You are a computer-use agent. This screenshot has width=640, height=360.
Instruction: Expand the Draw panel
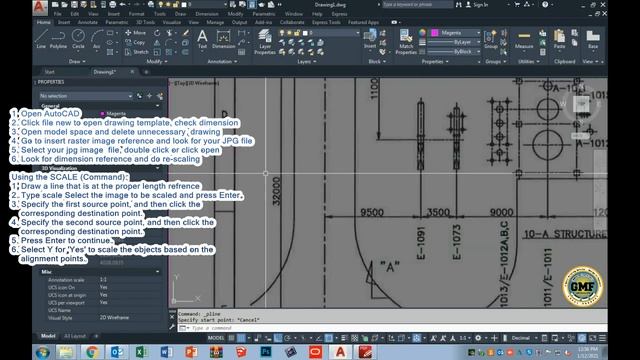77,61
